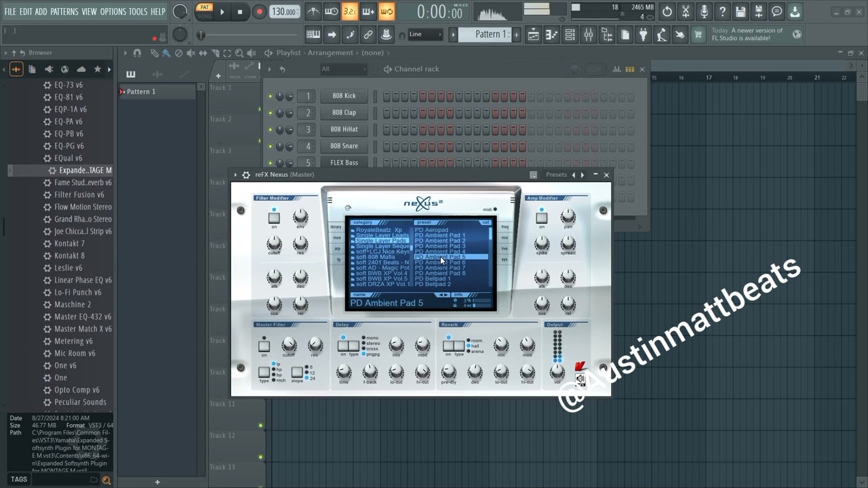Click the 808 Clap channel button
The height and width of the screenshot is (488, 868).
[x=344, y=113]
